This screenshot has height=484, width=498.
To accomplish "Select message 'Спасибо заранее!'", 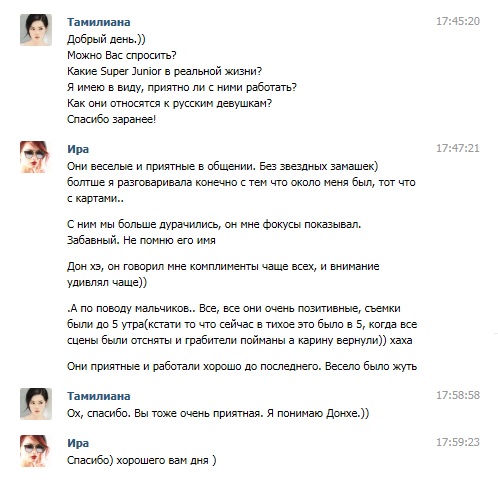I will 112,119.
